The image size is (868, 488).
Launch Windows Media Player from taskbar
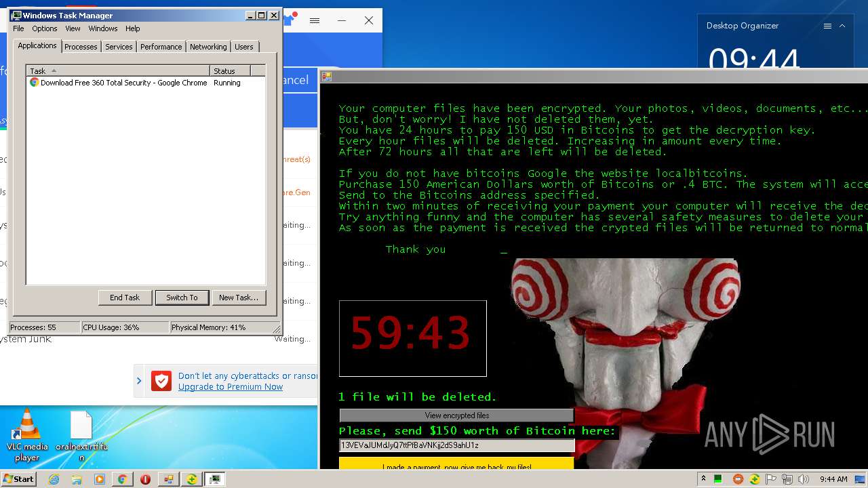100,479
